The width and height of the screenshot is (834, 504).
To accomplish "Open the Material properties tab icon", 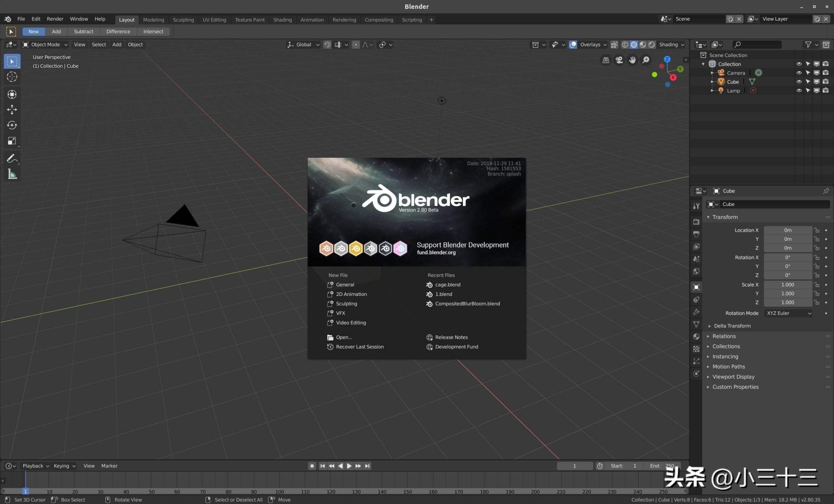I will [696, 337].
